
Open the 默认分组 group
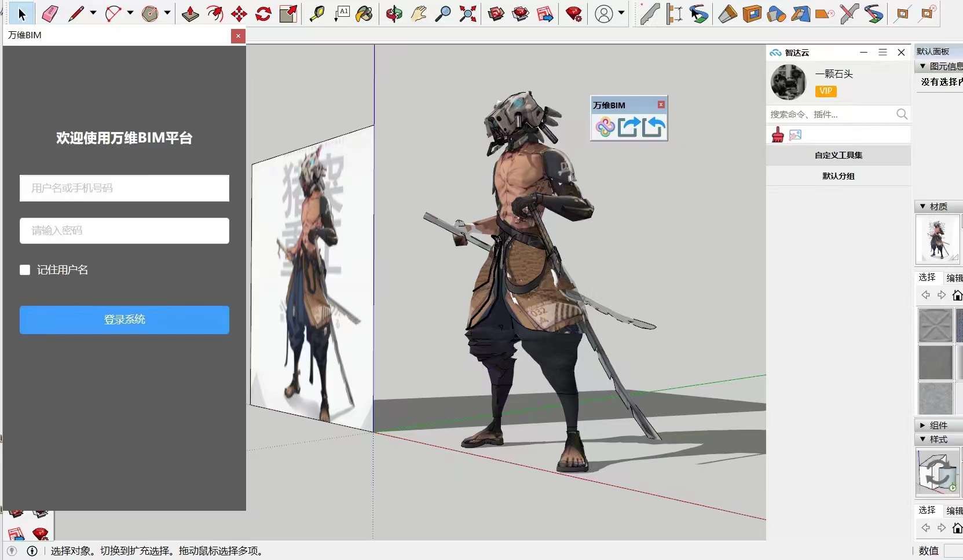[838, 176]
